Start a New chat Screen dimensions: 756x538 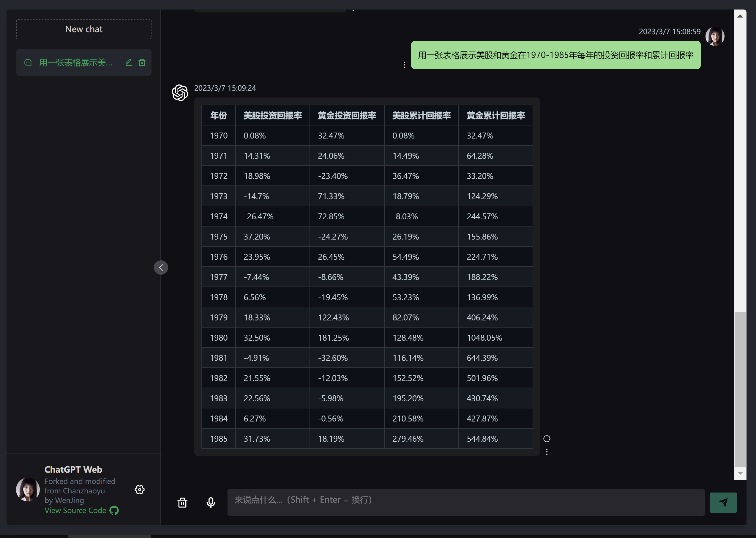point(84,29)
